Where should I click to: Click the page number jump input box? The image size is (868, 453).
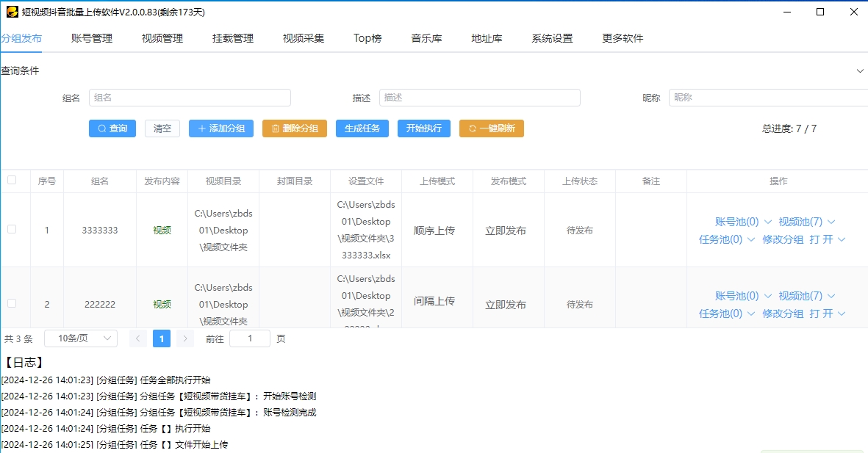tap(249, 338)
